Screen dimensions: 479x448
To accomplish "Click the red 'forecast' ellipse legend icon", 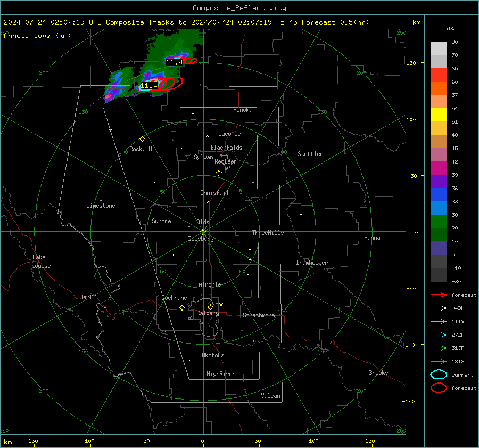I will (439, 388).
